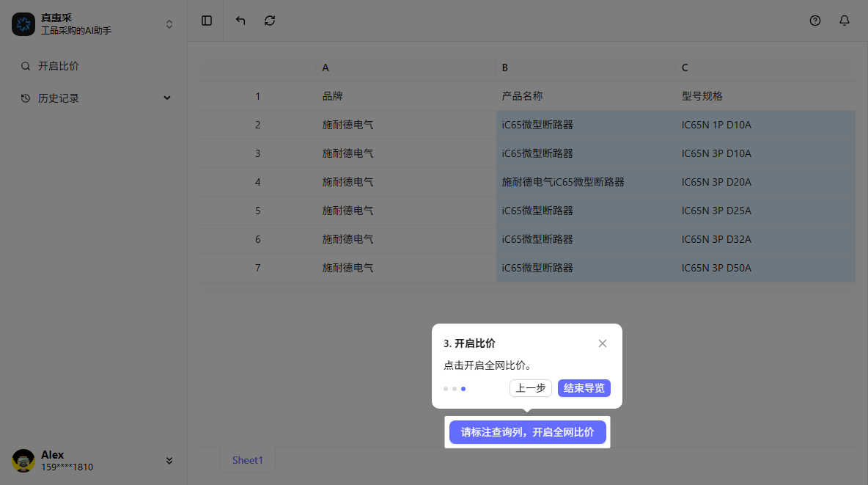868x485 pixels.
Task: Click the 上一步 button
Action: tap(530, 388)
